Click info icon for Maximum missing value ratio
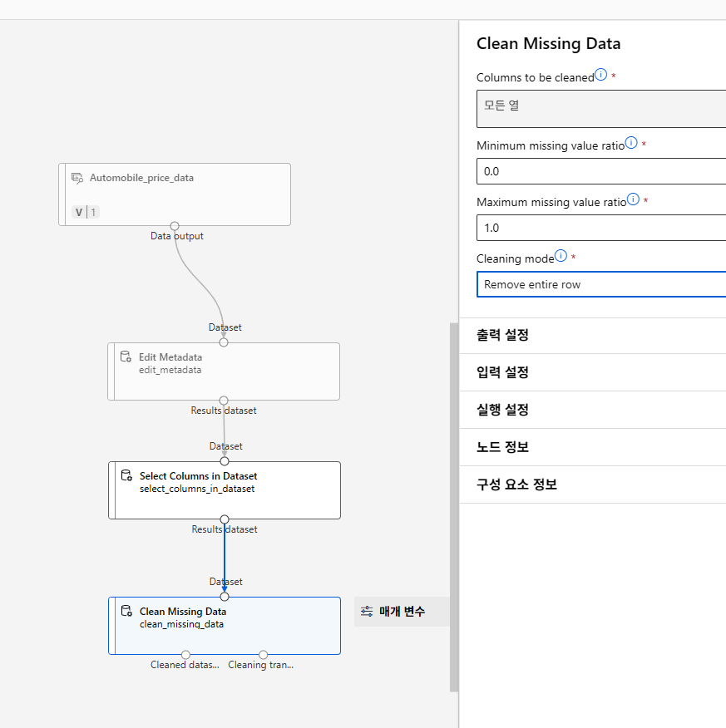Screen dimensions: 726x728 tap(634, 199)
